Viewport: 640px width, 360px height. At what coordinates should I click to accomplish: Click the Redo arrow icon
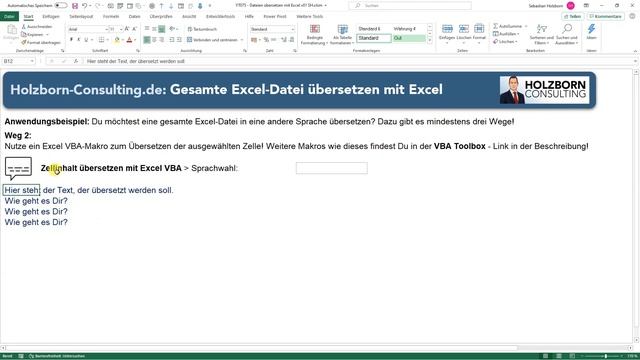click(98, 6)
